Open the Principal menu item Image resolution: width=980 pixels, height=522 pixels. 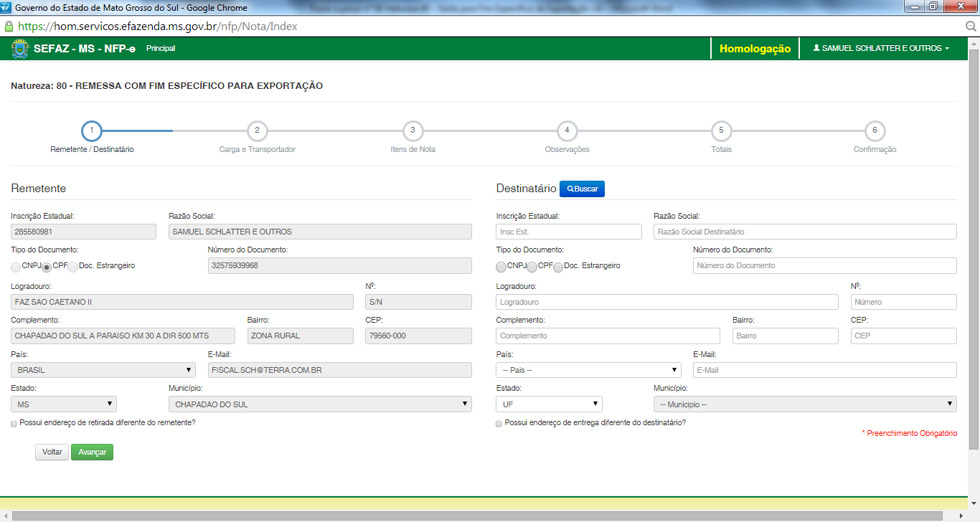click(161, 48)
